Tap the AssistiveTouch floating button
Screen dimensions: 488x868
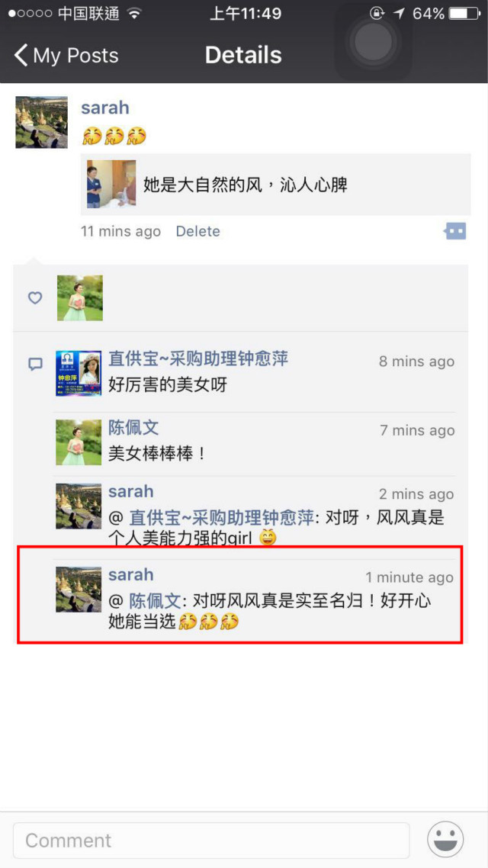(x=373, y=41)
